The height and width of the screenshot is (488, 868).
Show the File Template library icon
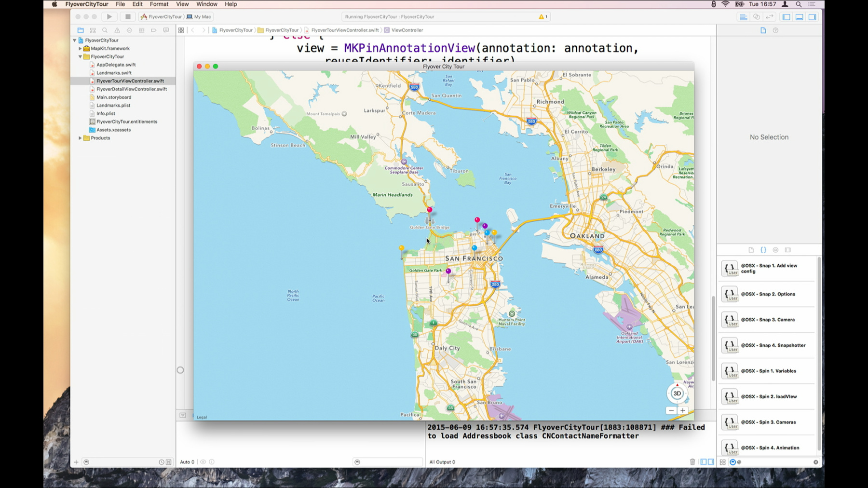(x=751, y=250)
